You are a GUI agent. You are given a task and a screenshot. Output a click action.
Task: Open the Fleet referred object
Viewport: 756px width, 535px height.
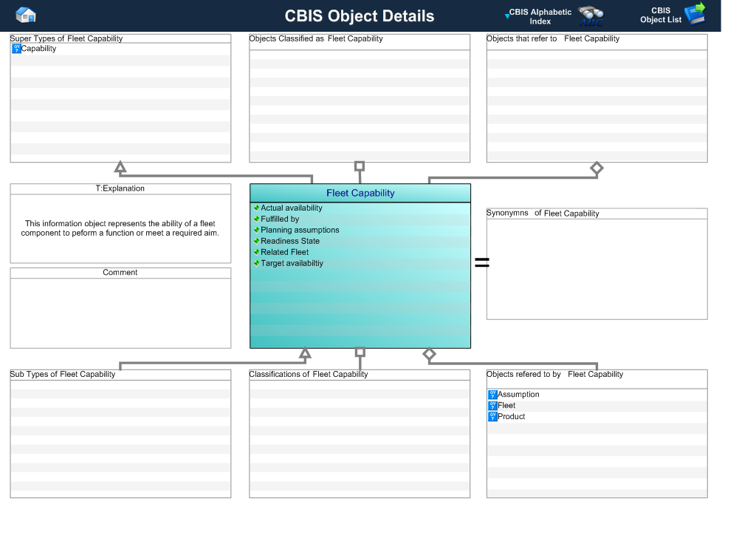pyautogui.click(x=506, y=405)
